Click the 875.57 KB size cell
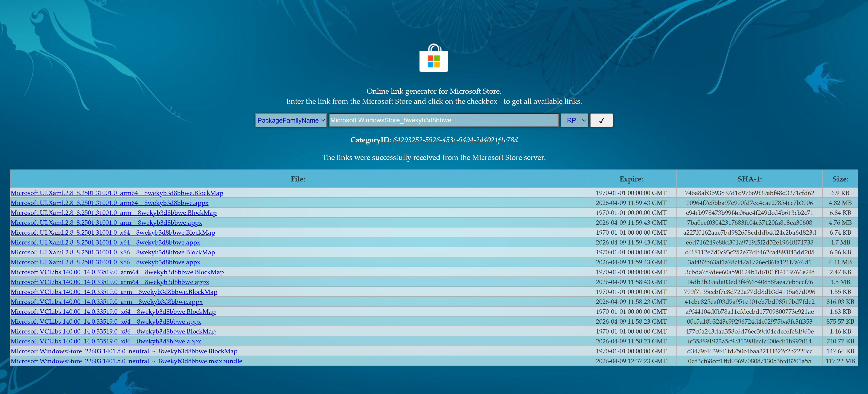This screenshot has height=394, width=868. tap(840, 322)
